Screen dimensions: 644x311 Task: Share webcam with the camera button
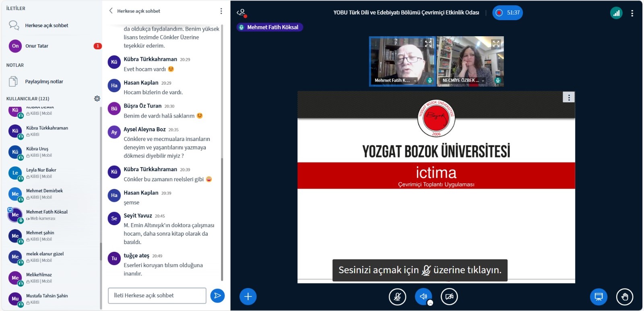tap(449, 297)
